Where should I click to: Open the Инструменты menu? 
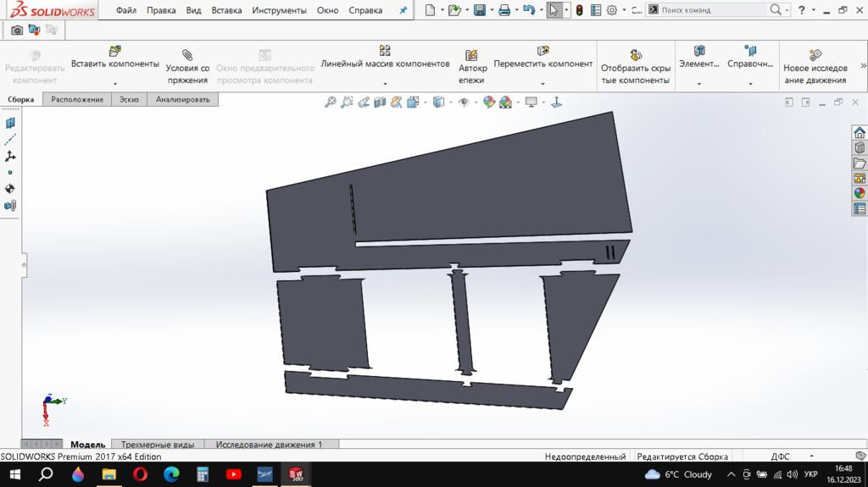click(279, 10)
